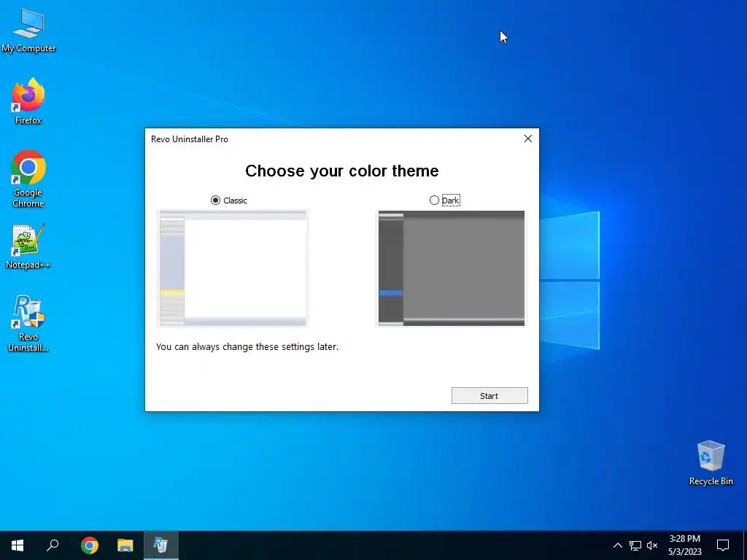Select the Dark theme radio button
This screenshot has height=560, width=747.
click(x=434, y=201)
